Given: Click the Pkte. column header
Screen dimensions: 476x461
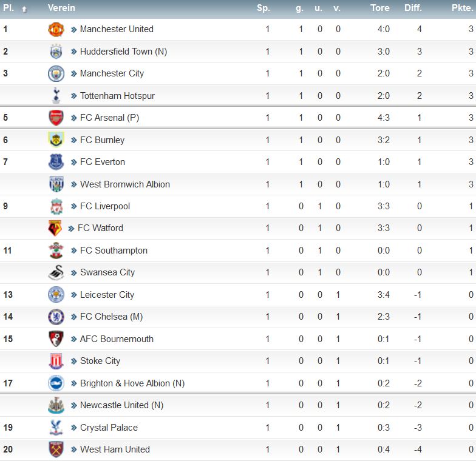Looking at the screenshot, I should tap(463, 8).
